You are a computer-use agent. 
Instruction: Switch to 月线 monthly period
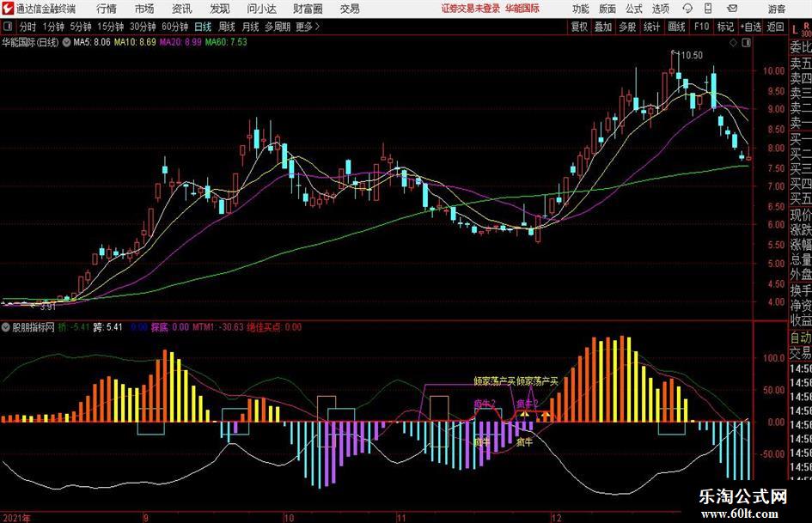(250, 27)
